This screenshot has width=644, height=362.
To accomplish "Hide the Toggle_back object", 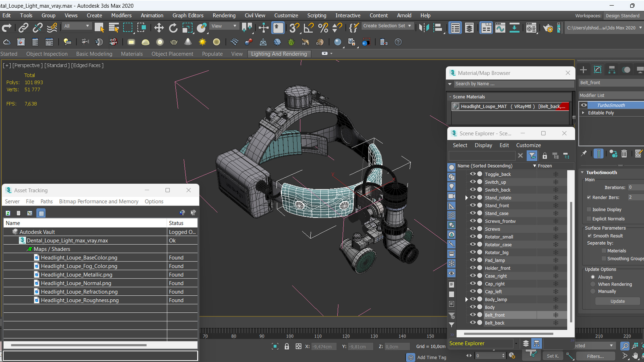I will click(x=473, y=174).
